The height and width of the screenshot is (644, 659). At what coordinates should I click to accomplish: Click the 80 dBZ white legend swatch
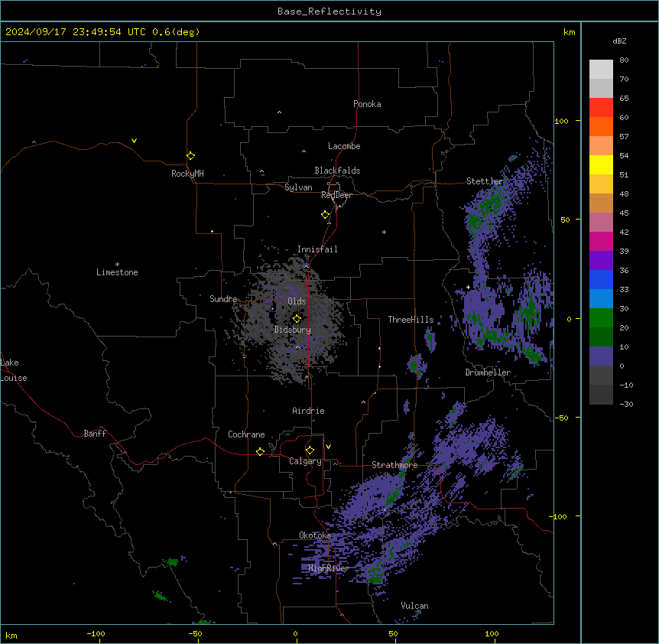point(601,69)
